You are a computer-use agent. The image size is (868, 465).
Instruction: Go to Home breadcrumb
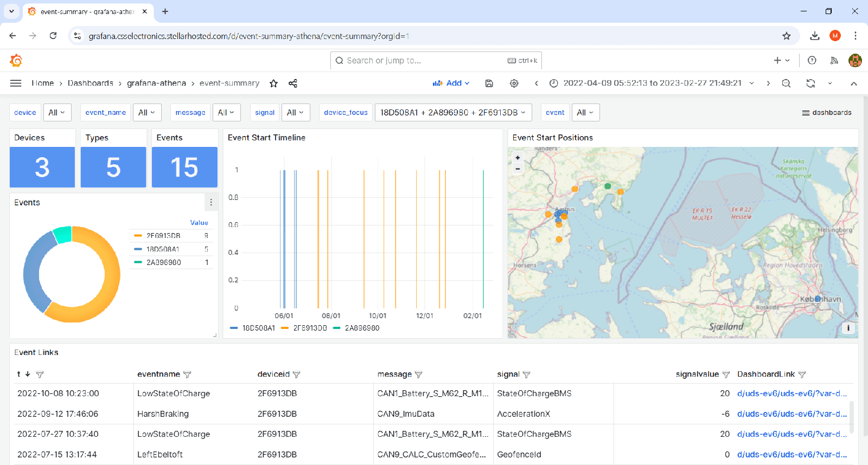coord(42,83)
